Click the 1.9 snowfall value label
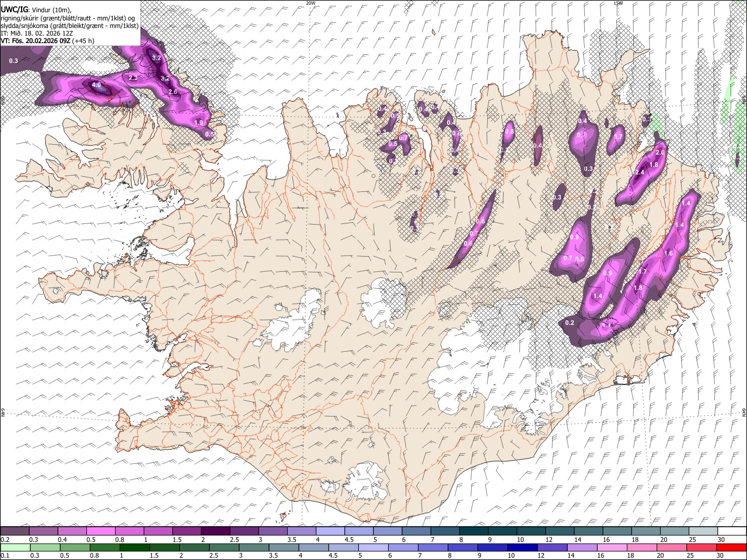Screen dimensions: 747x560 pyautogui.click(x=198, y=123)
